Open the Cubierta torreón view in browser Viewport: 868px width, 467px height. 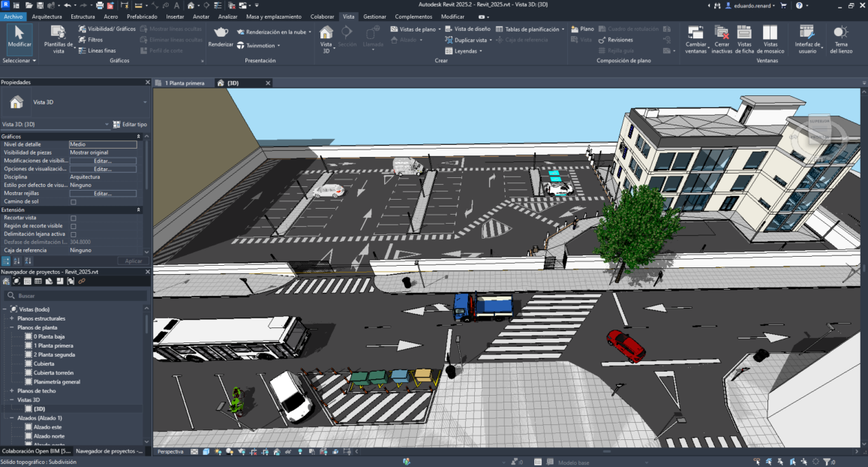(x=53, y=372)
